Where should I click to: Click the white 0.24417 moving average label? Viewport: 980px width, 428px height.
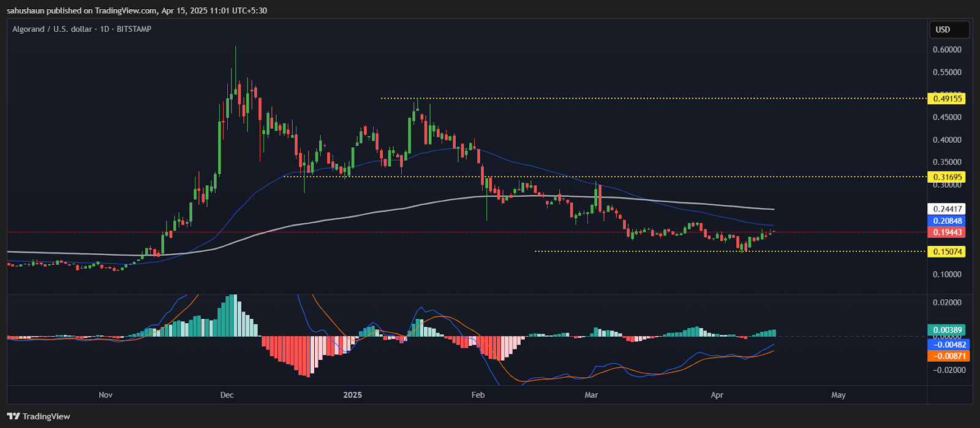946,209
